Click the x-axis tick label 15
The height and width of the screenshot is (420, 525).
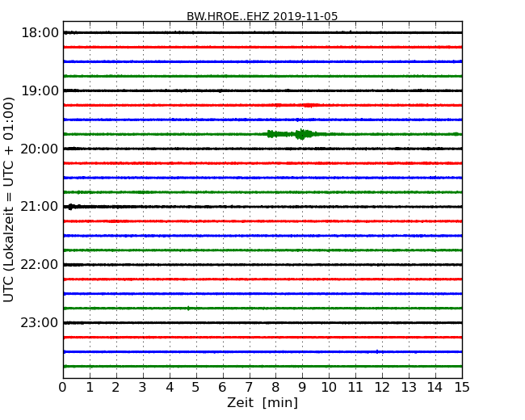462,387
